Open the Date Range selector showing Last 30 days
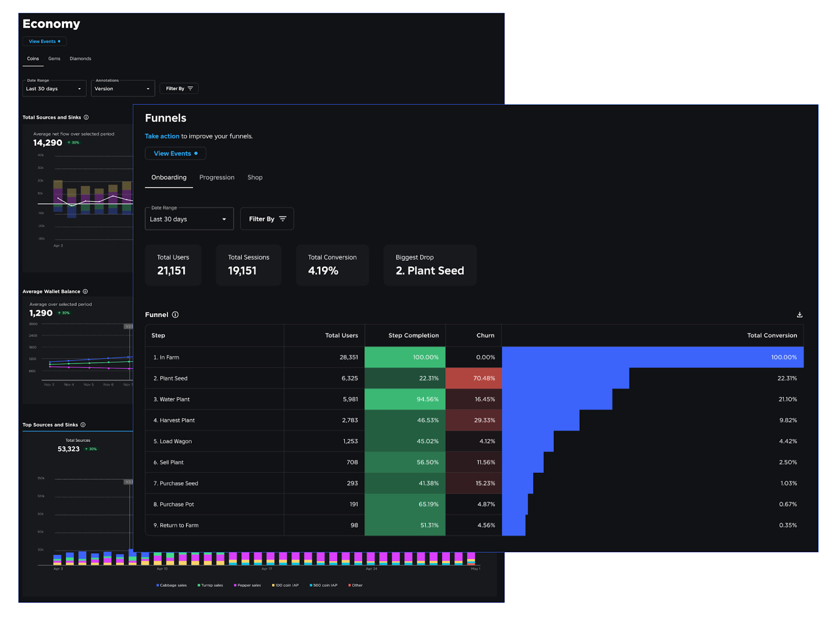Viewport: 840px width, 623px height. point(189,219)
